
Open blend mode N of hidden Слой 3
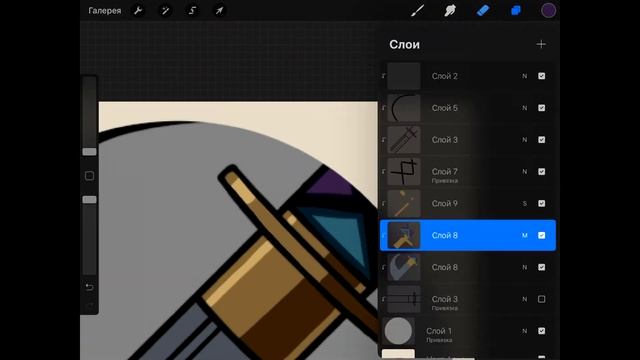pos(524,299)
